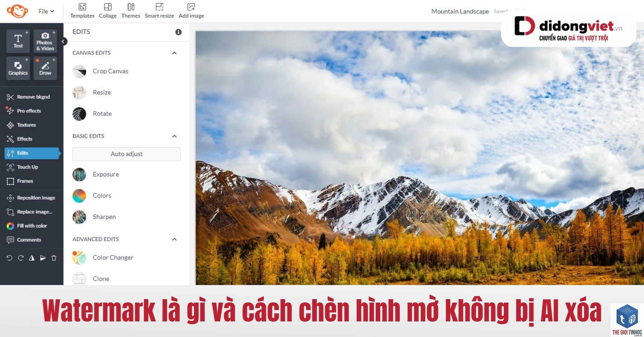Click the Crop Canvas thumbnail icon

(x=79, y=71)
